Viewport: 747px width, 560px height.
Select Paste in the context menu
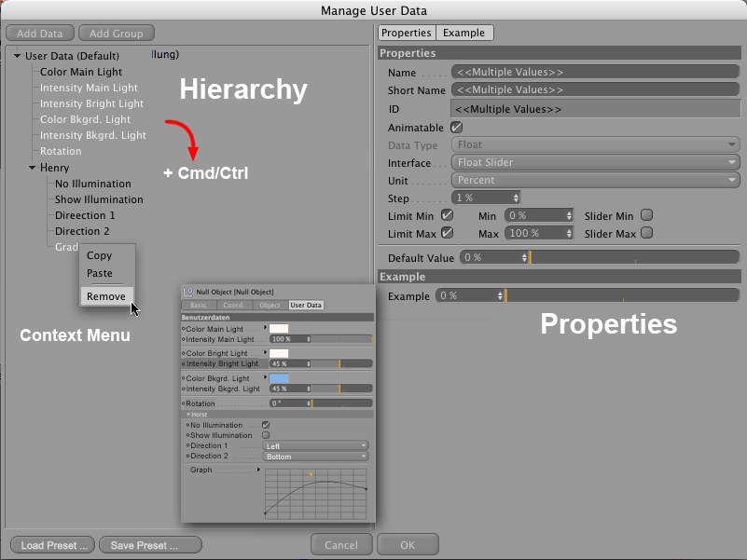pos(99,273)
